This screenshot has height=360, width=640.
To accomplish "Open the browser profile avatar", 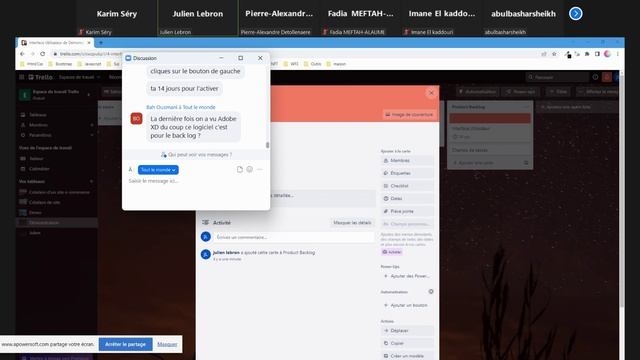I will pos(607,54).
